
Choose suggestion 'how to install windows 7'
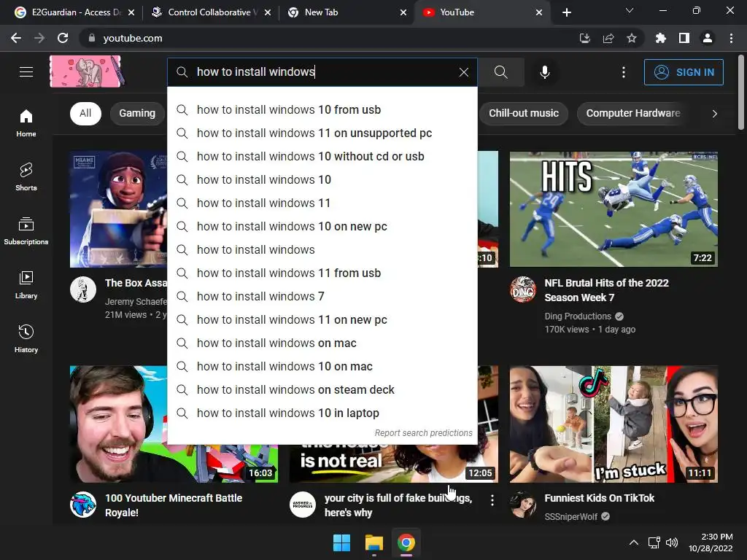click(x=322, y=296)
